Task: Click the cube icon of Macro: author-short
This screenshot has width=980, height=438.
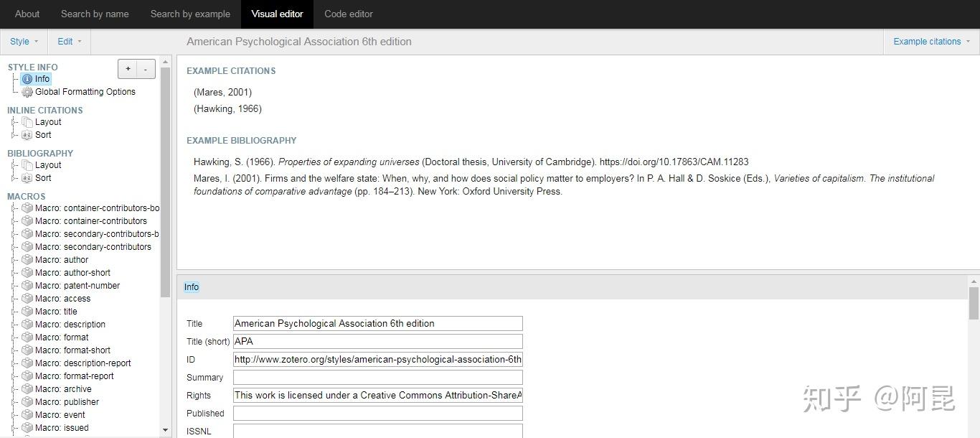Action: [x=27, y=273]
